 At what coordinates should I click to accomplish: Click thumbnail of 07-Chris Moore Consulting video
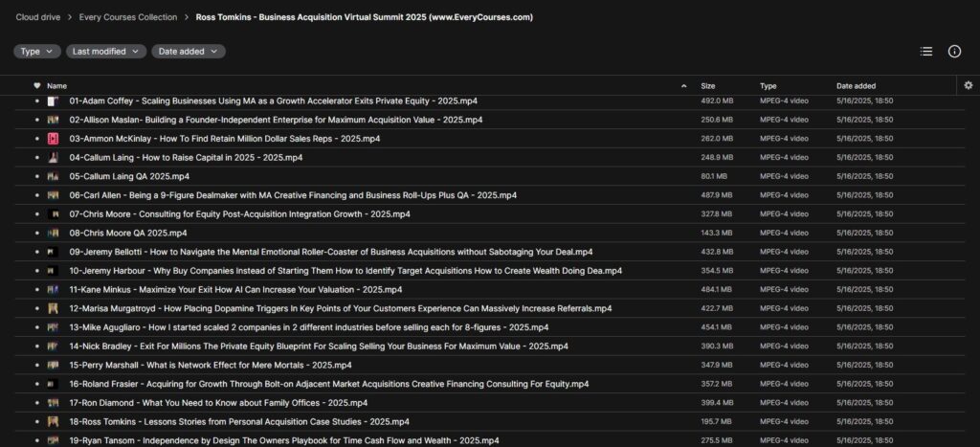point(54,214)
